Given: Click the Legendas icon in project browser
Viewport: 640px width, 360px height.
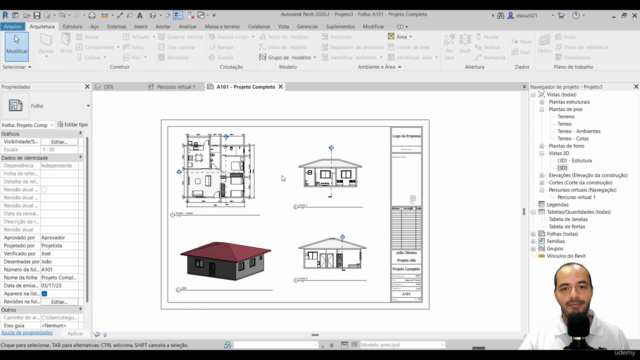Looking at the screenshot, I should click(542, 204).
